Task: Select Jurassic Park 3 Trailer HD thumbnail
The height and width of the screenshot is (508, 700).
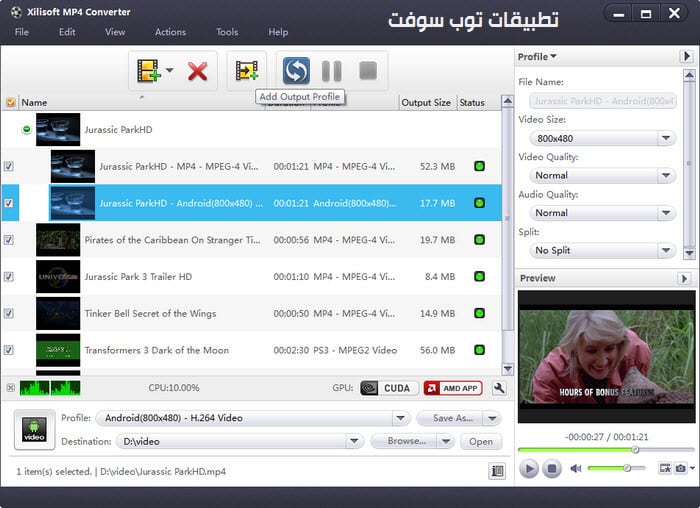Action: coord(58,277)
